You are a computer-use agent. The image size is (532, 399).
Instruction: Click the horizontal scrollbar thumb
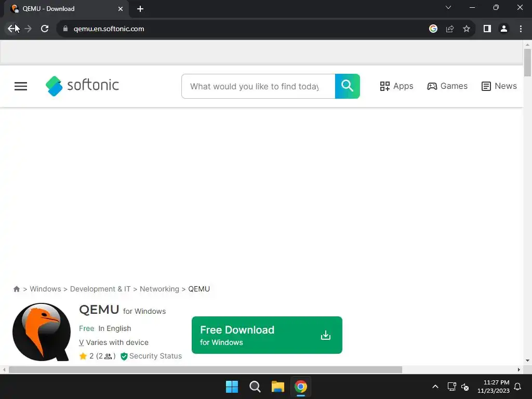click(x=205, y=369)
